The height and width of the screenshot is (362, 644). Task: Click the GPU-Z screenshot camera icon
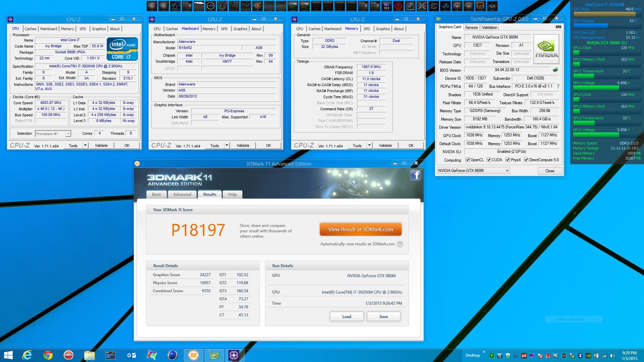click(x=558, y=27)
